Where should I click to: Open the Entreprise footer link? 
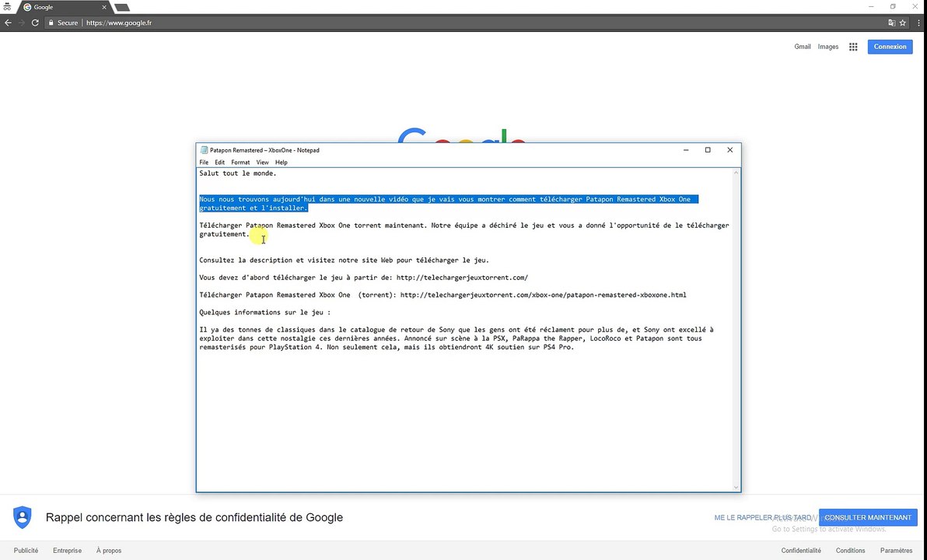tap(68, 551)
